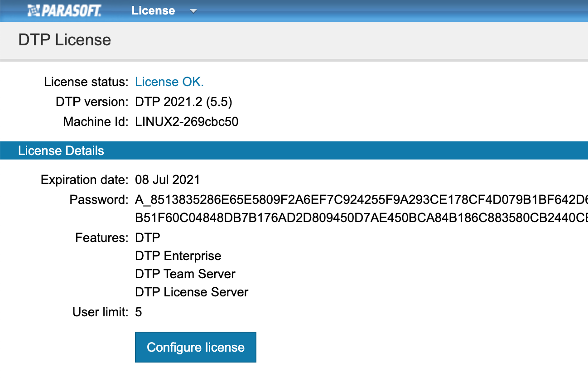
Task: Select the DTP License page title
Action: [64, 40]
